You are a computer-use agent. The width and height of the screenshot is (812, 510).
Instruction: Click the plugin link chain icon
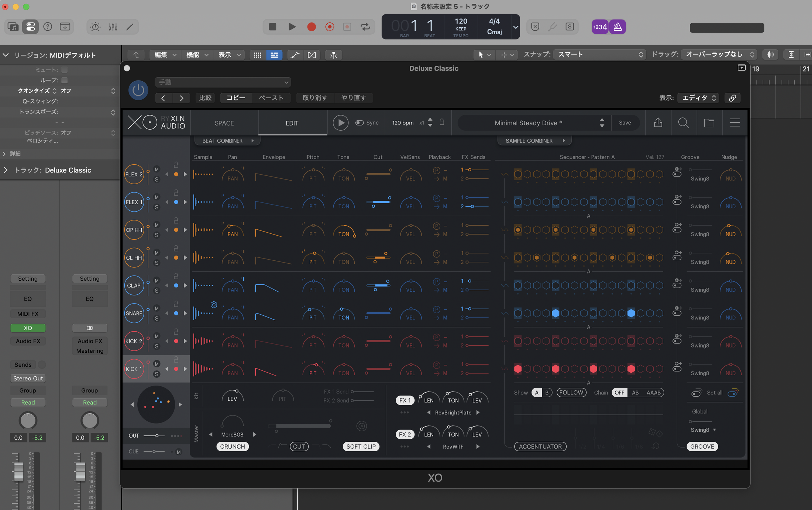click(x=733, y=98)
